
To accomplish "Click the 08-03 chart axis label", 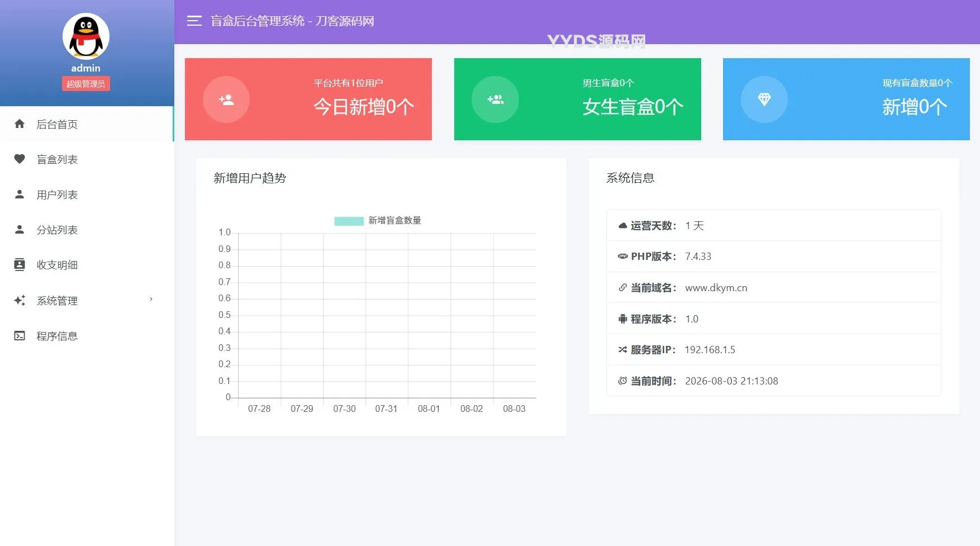I will point(514,409).
